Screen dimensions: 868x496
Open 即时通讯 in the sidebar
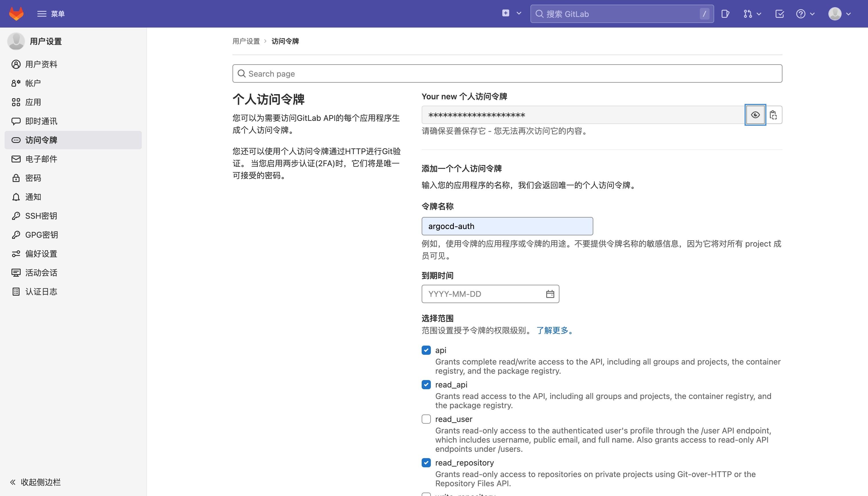[73, 121]
